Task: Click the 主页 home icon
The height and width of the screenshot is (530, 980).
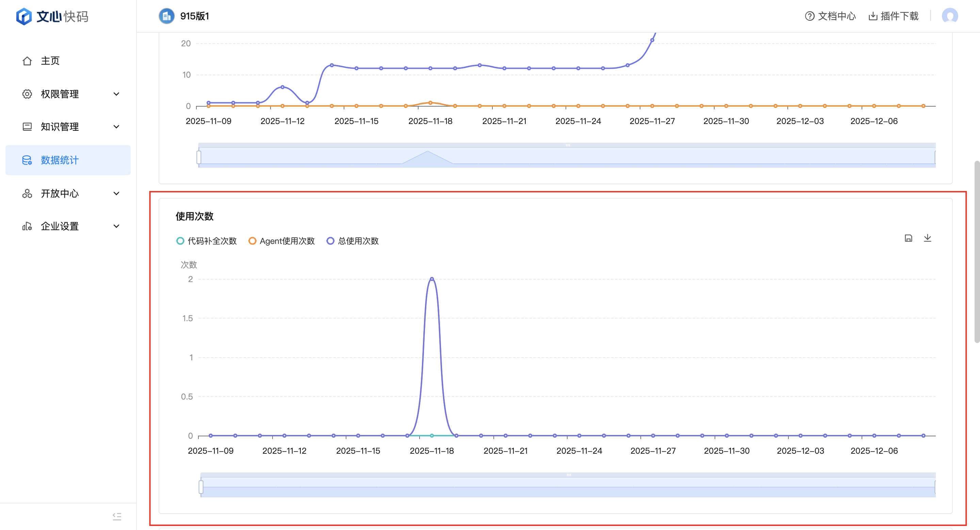Action: coord(27,61)
